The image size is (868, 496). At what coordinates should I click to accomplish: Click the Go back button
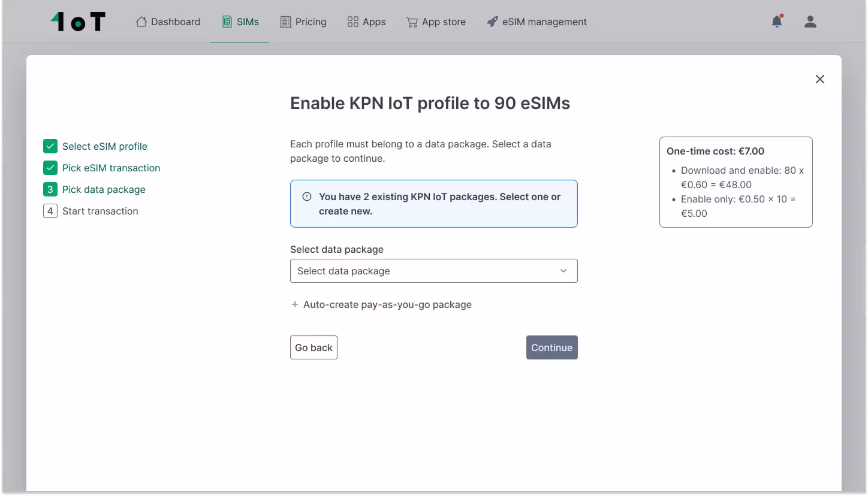(314, 347)
